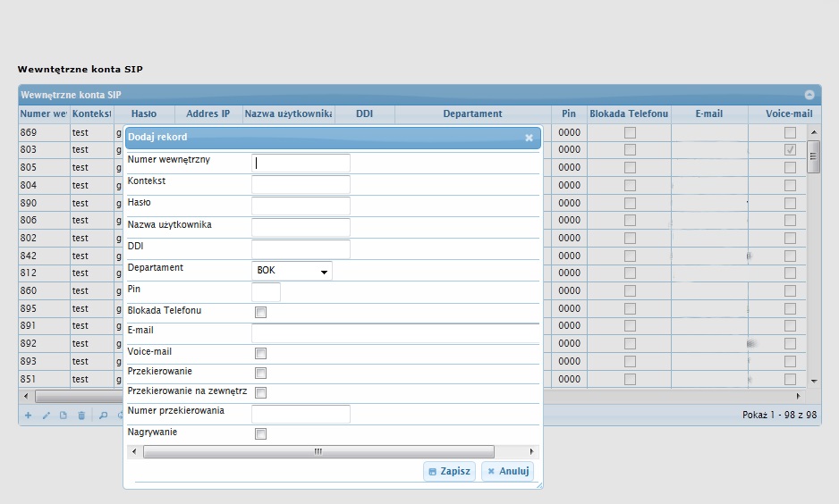Click the grid vertical scrollbar up arrow

814,132
